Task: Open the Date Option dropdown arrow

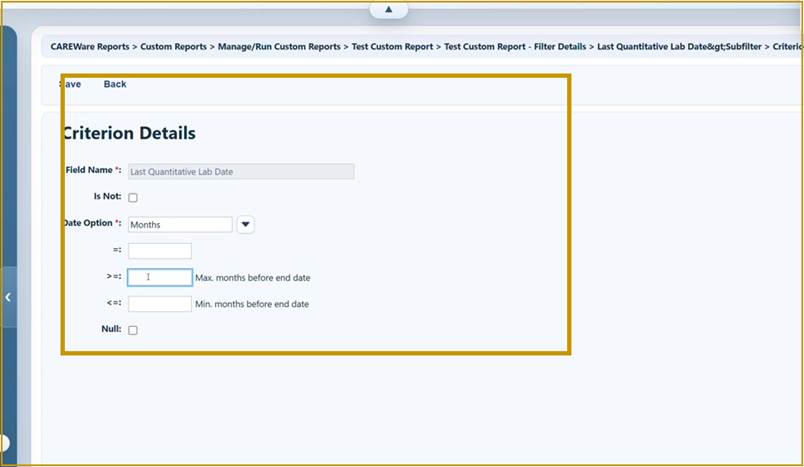Action: click(246, 225)
